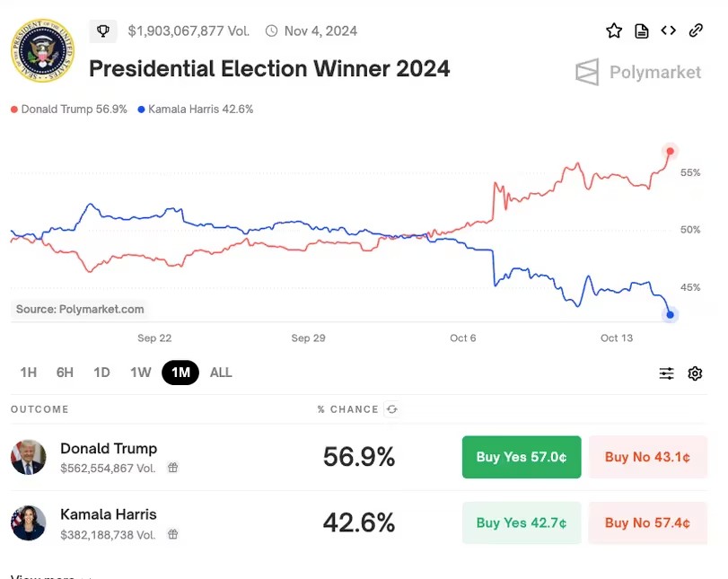728x579 pixels.
Task: Click the star favorite icon
Action: point(614,31)
